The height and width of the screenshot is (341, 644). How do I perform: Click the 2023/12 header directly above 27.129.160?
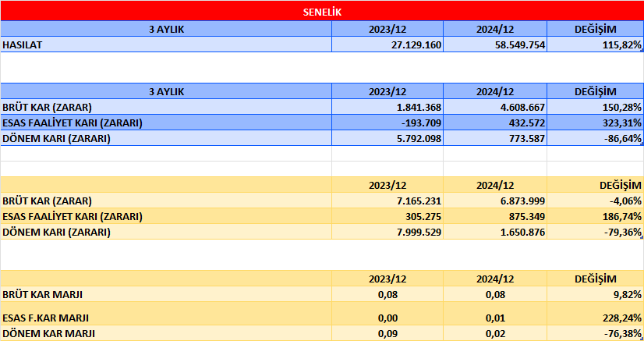coord(387,29)
